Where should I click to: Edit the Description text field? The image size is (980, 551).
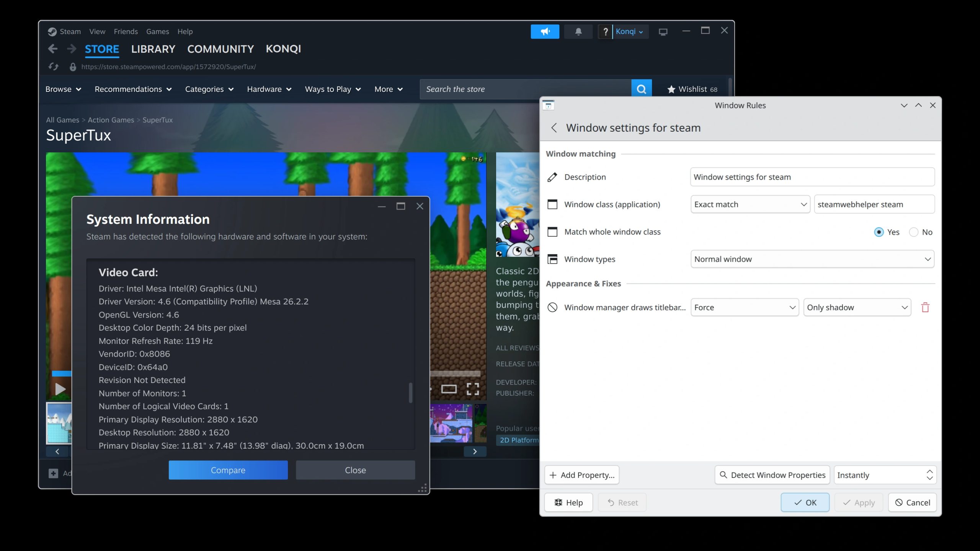(812, 177)
